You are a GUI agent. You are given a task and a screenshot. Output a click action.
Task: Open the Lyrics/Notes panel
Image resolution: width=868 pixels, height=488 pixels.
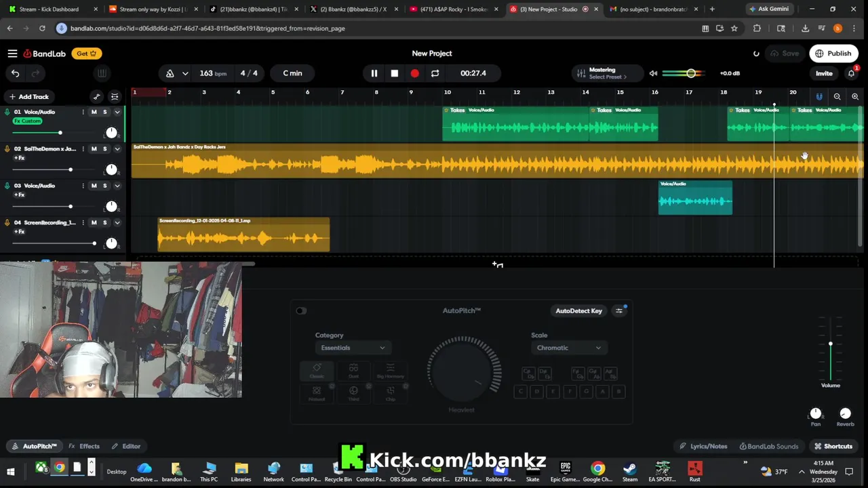704,446
